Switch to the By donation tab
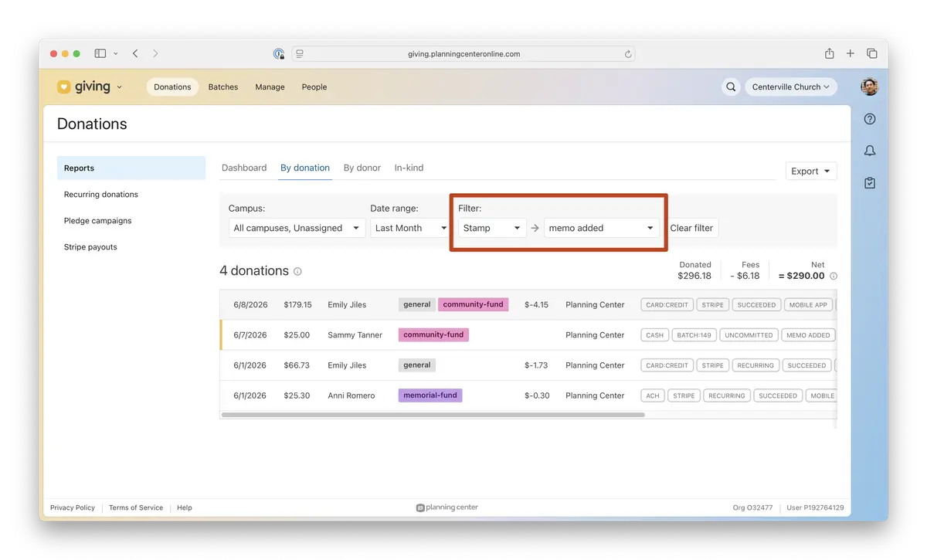 pyautogui.click(x=305, y=168)
